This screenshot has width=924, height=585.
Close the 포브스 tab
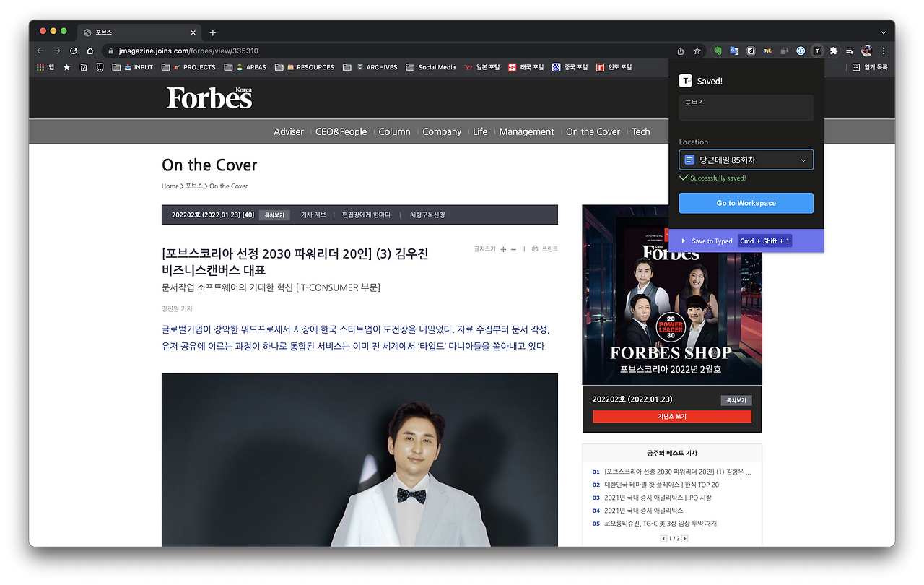click(x=193, y=32)
